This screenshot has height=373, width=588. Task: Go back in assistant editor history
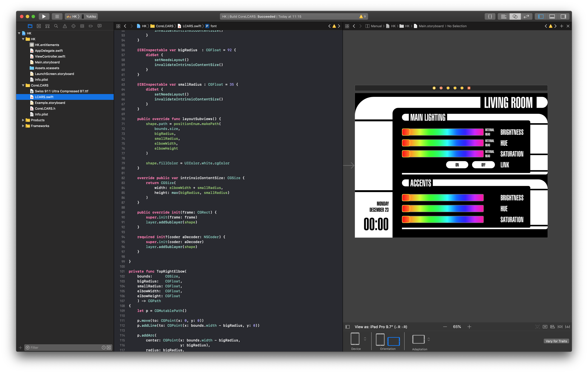click(x=354, y=26)
